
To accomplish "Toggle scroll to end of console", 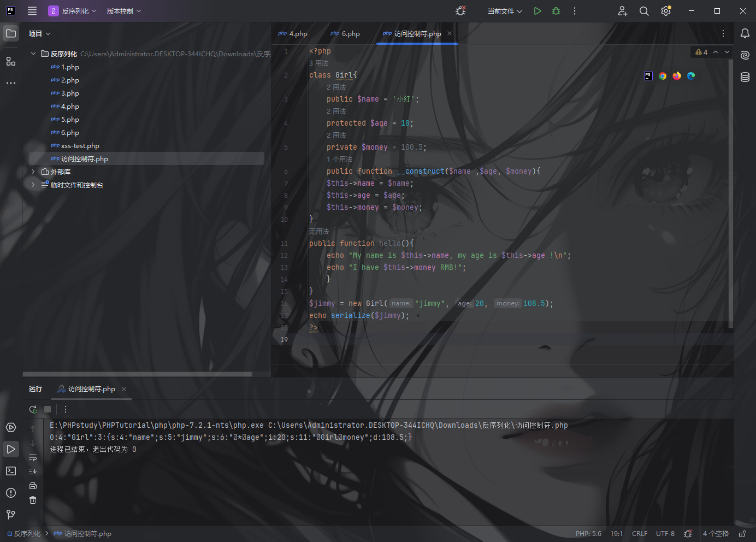I will coord(33,472).
